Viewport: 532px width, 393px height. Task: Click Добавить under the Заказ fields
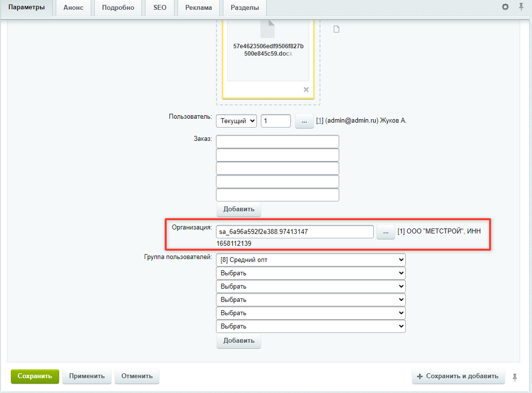(239, 209)
